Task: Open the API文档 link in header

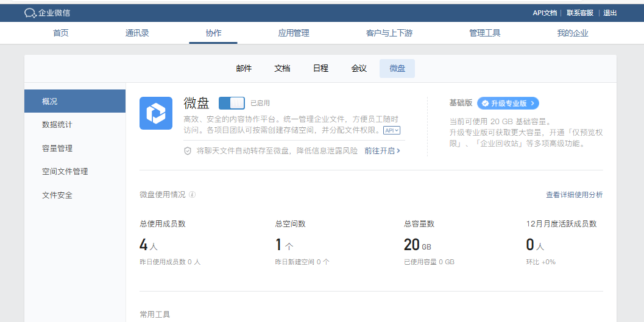Action: click(x=545, y=13)
